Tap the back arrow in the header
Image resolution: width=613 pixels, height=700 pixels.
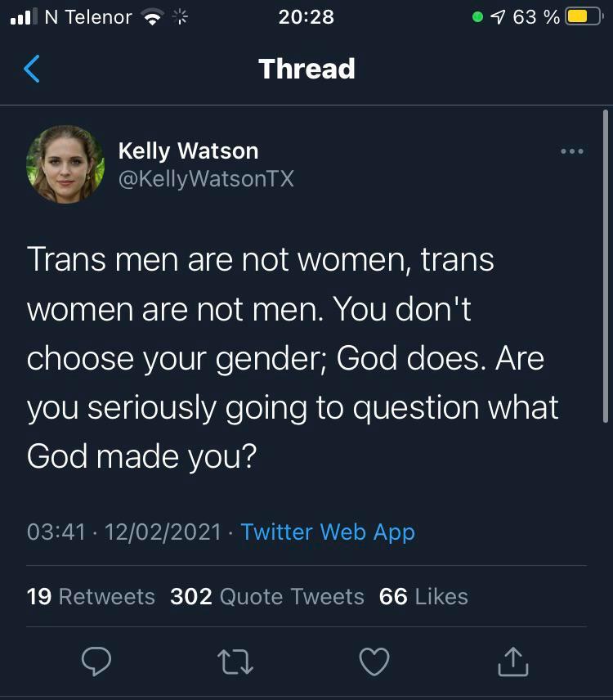(32, 70)
